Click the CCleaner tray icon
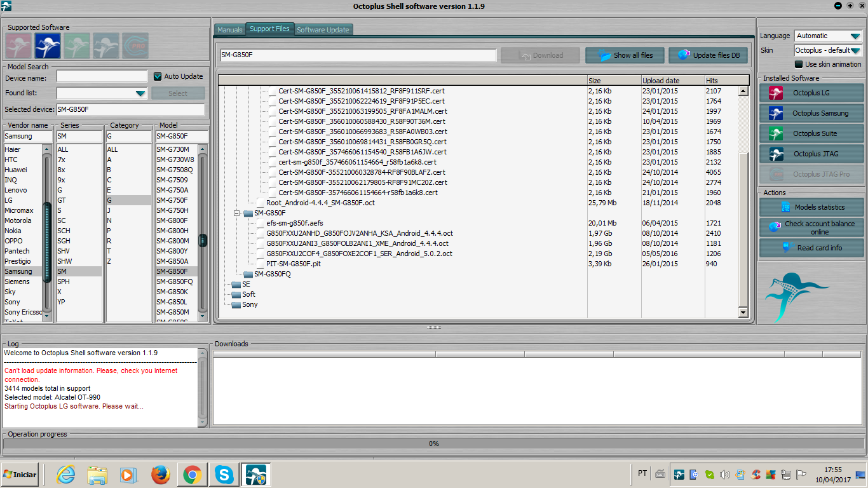868x488 pixels. 756,474
